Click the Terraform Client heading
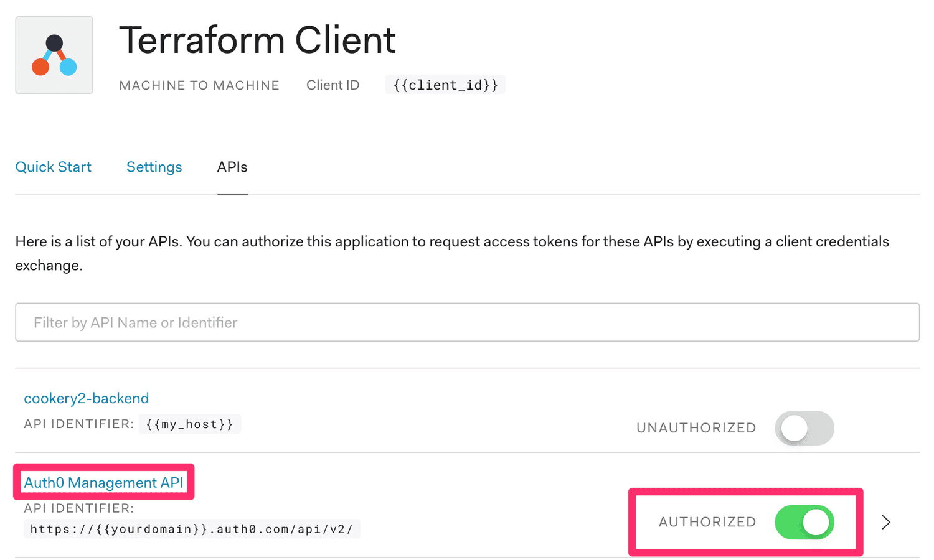934x560 pixels. (x=257, y=40)
